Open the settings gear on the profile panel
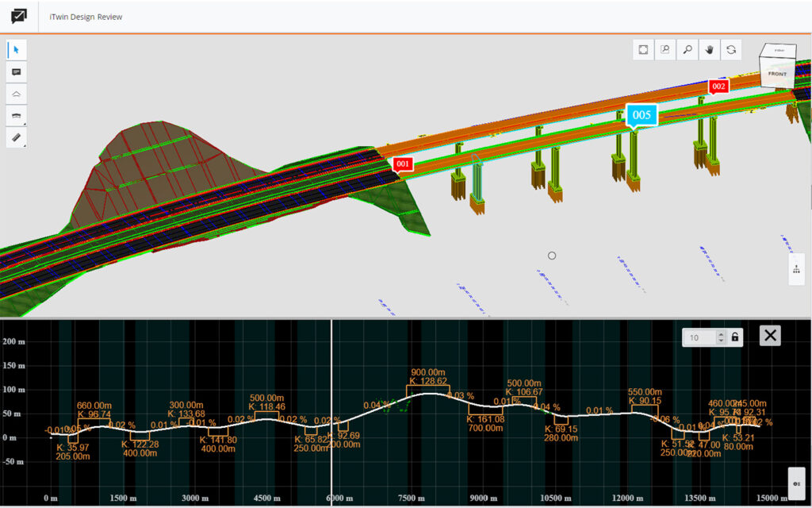 [x=795, y=482]
